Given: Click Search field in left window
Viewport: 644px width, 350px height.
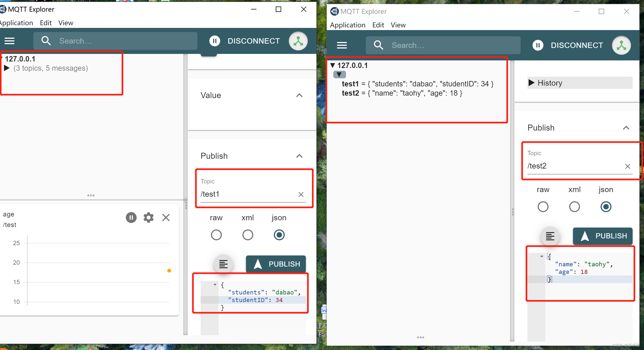Looking at the screenshot, I should tap(115, 41).
